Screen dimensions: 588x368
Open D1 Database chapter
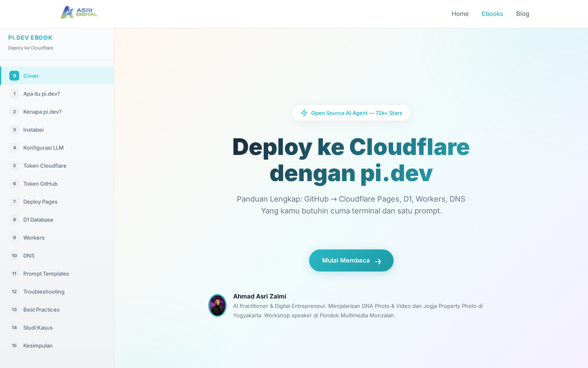57,220
